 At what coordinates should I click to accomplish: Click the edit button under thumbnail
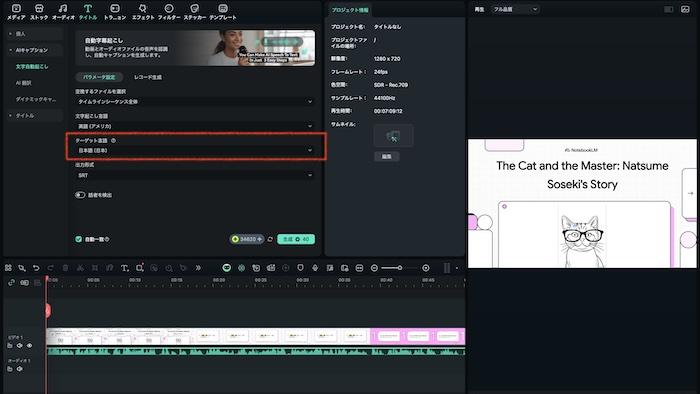click(x=387, y=157)
